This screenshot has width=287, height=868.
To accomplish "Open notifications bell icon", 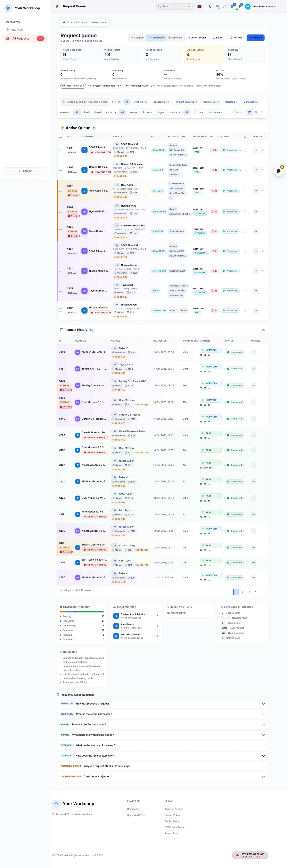I will [239, 6].
